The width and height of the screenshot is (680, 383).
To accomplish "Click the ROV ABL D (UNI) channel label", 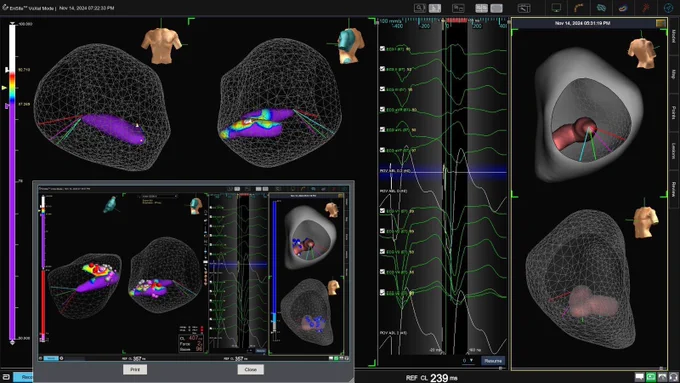I will (393, 191).
